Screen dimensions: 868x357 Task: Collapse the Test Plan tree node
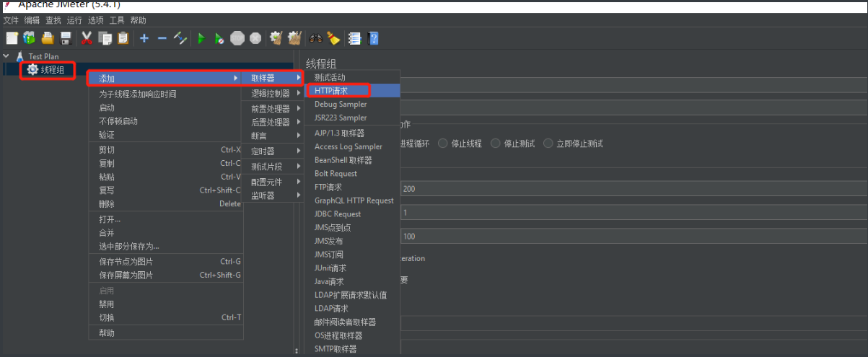[6, 56]
